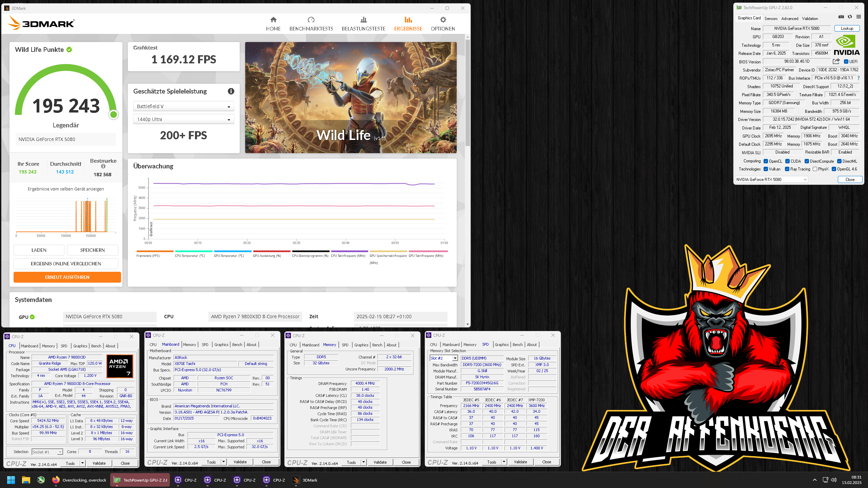Open the GPU-Z graphics card selector dropdown
868x488 pixels.
(771, 180)
